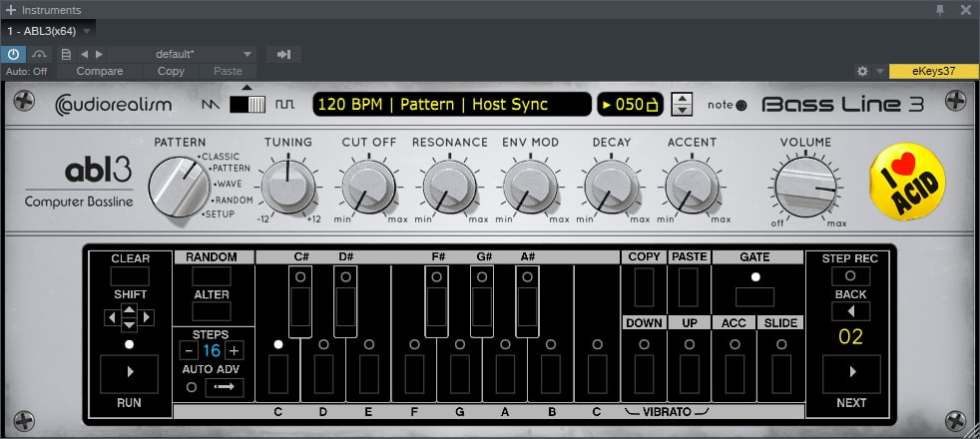Screen dimensions: 980x439
Task: Click the ALTER pattern button
Action: click(x=212, y=311)
